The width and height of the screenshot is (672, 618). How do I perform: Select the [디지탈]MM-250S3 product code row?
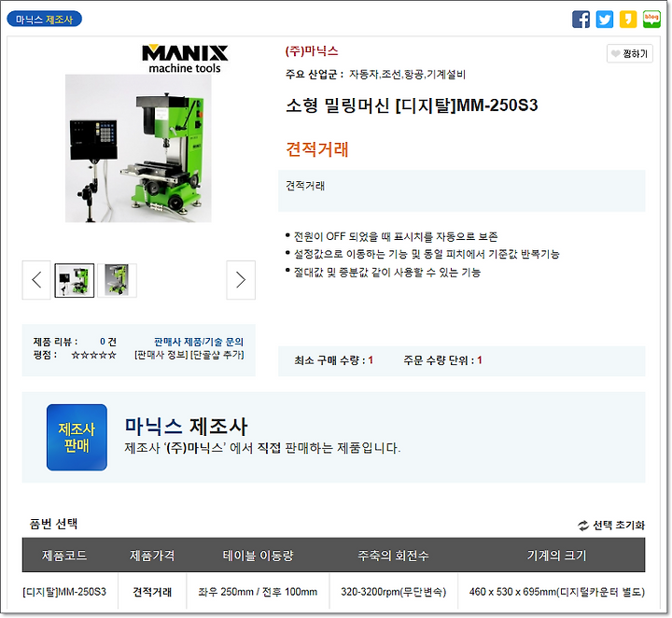[64, 592]
